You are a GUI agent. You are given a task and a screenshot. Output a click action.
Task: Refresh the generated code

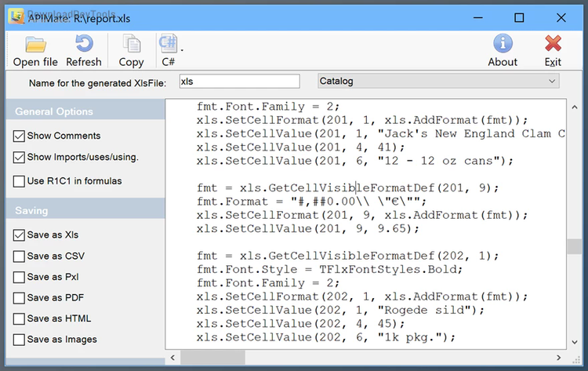click(x=84, y=51)
